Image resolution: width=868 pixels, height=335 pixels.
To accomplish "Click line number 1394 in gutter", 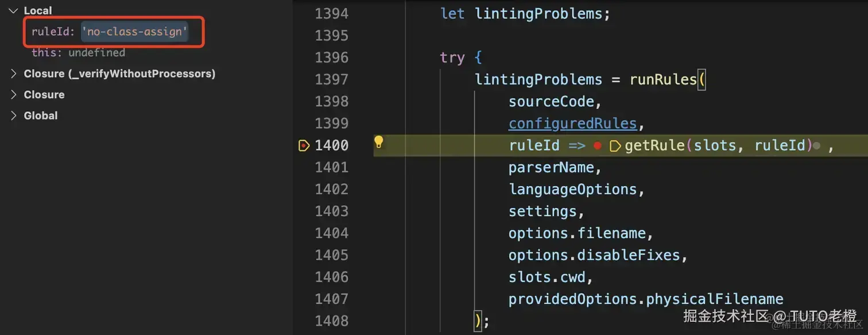I will point(331,14).
